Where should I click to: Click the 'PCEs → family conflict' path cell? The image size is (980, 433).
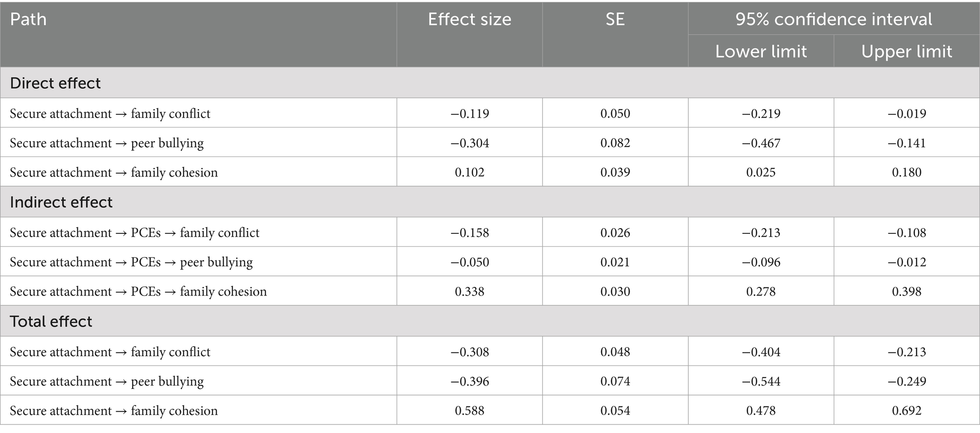pyautogui.click(x=135, y=233)
